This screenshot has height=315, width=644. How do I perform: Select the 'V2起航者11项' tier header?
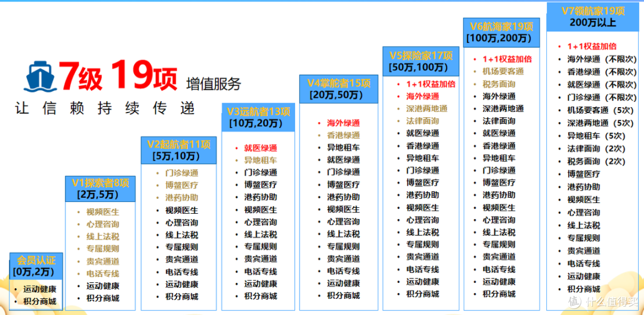[179, 150]
